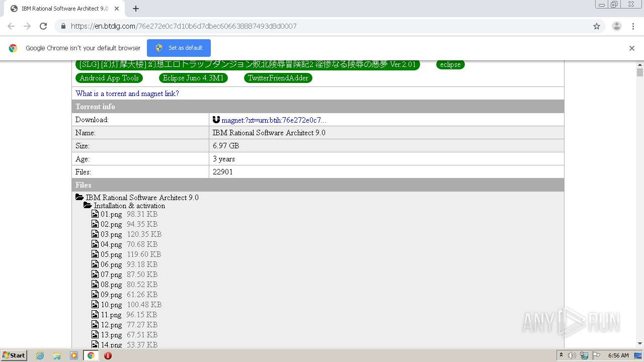Image resolution: width=644 pixels, height=362 pixels.
Task: Click the volume speaker tray icon
Action: point(572,355)
